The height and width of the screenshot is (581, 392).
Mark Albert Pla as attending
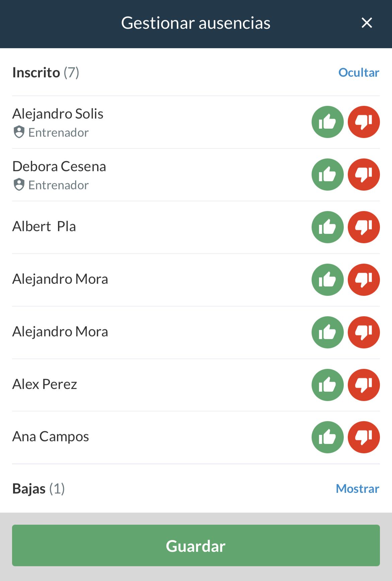tap(327, 227)
